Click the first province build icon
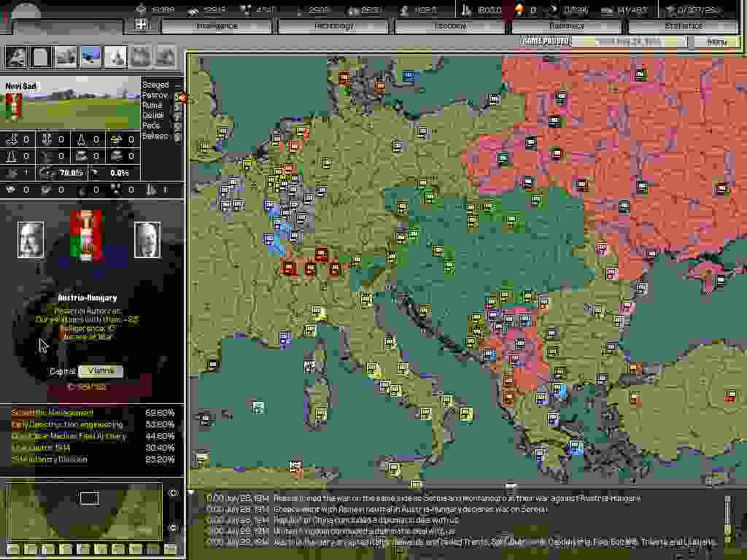747x560 pixels. pos(16,56)
